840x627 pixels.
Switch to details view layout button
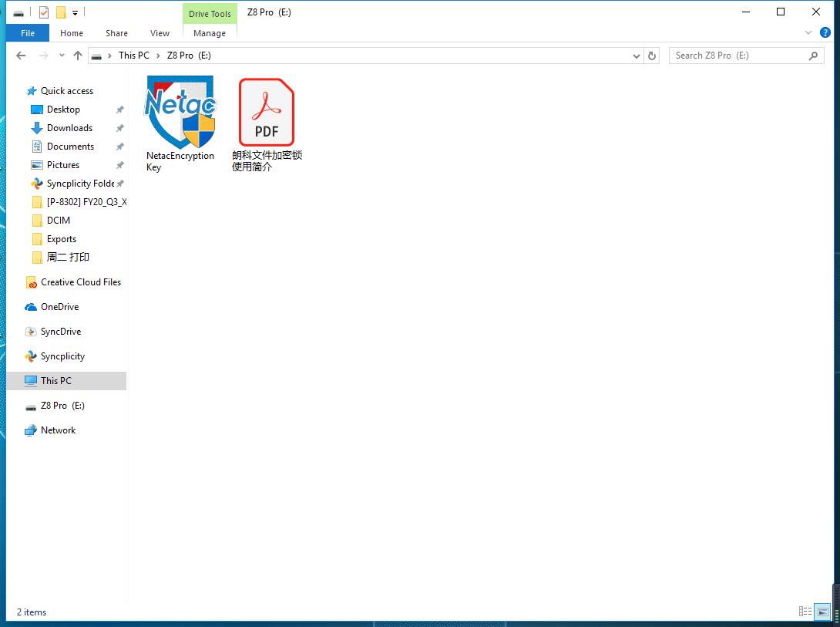[805, 611]
